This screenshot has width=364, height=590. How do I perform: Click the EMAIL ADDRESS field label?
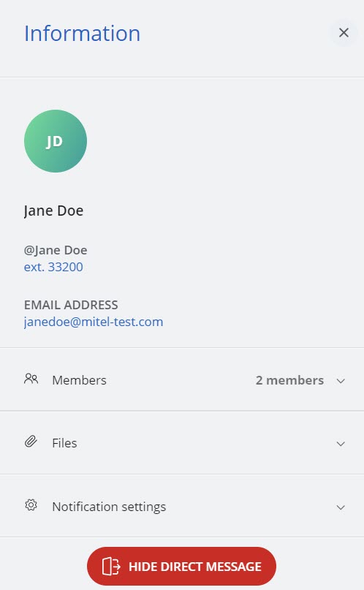71,305
